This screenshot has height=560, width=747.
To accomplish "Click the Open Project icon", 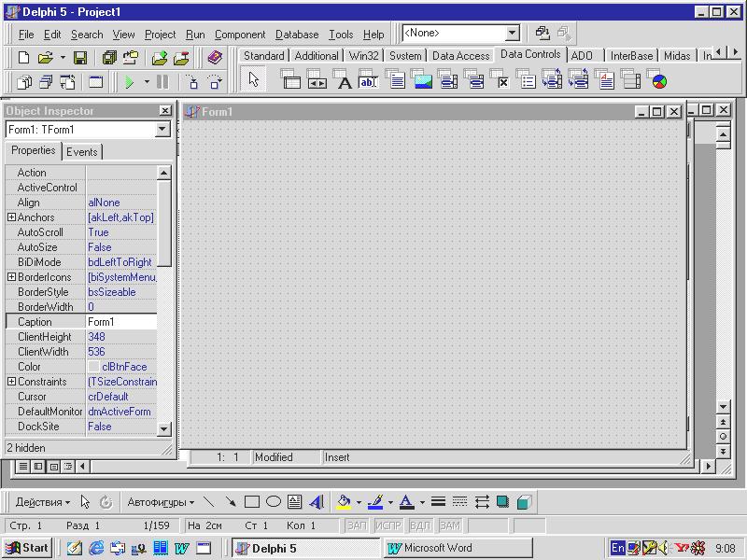I will (x=131, y=58).
